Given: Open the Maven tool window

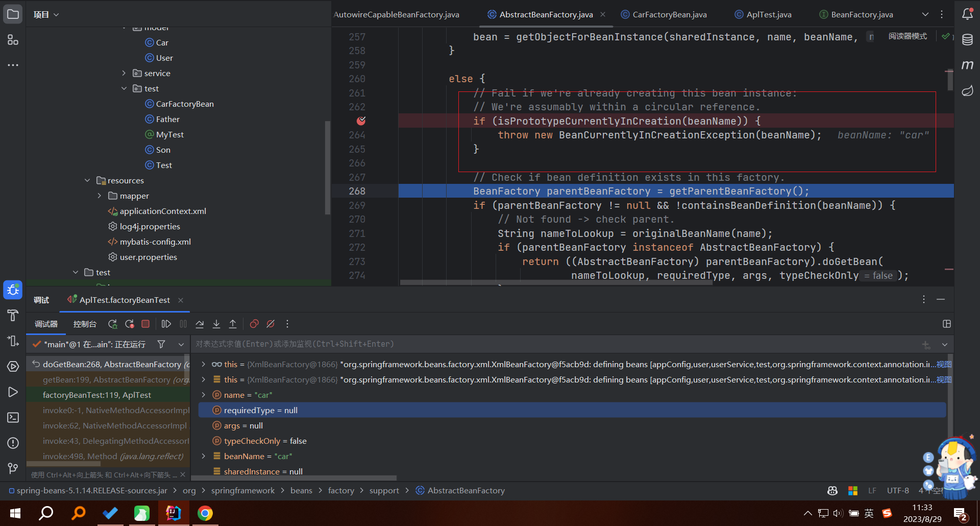Looking at the screenshot, I should point(967,65).
